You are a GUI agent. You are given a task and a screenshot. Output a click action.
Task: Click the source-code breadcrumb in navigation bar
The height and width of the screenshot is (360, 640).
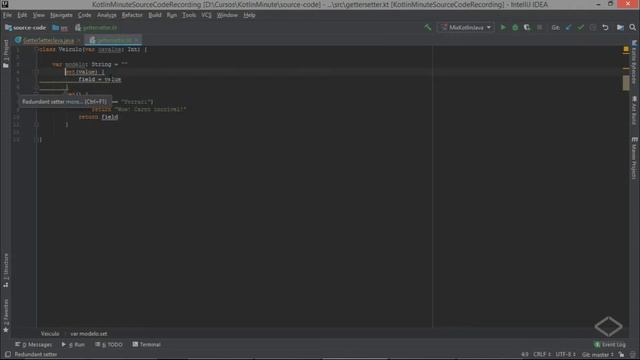[x=25, y=28]
